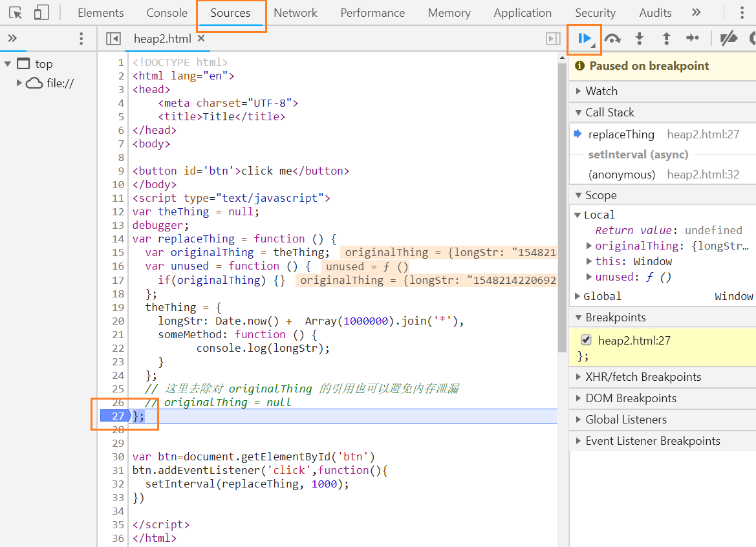
Task: Resume script execution
Action: (585, 39)
